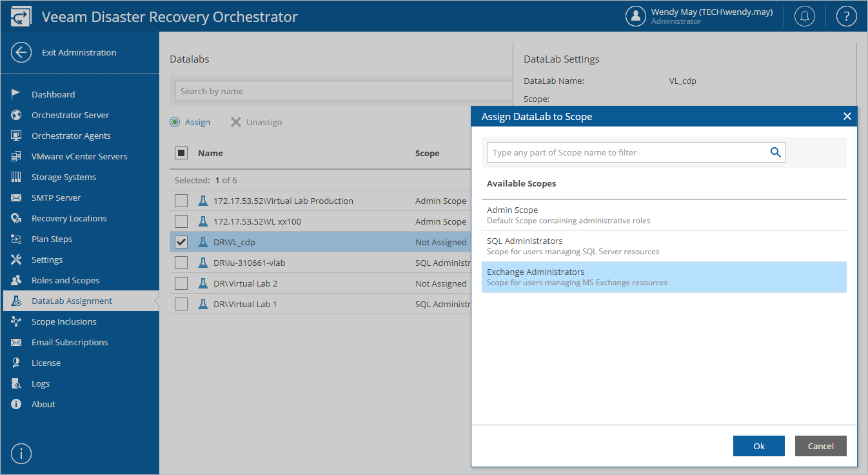The image size is (868, 475).
Task: Click the flask icon beside DR\iu-310661-vlab
Action: pyautogui.click(x=203, y=263)
